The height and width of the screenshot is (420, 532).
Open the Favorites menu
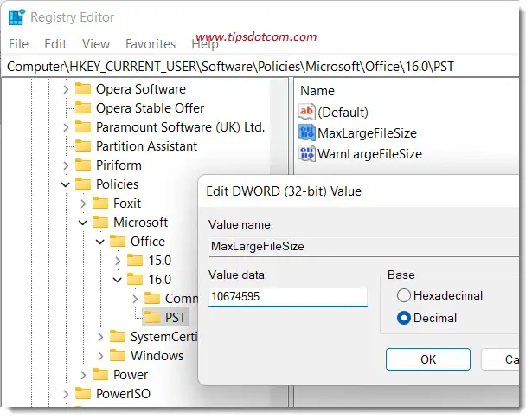tap(151, 44)
